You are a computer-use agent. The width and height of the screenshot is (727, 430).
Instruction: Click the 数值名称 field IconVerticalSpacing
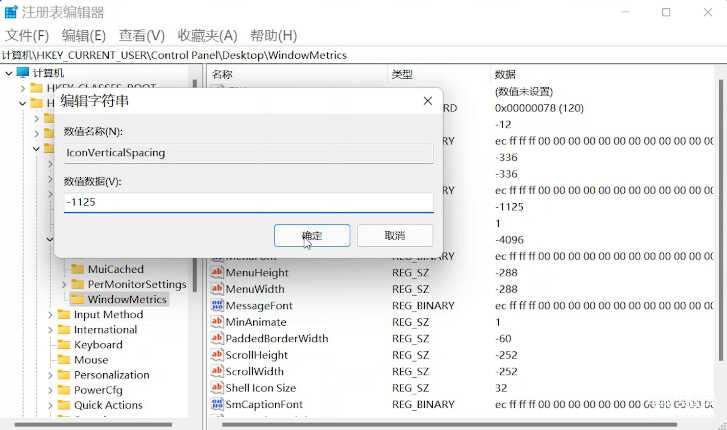coord(249,153)
